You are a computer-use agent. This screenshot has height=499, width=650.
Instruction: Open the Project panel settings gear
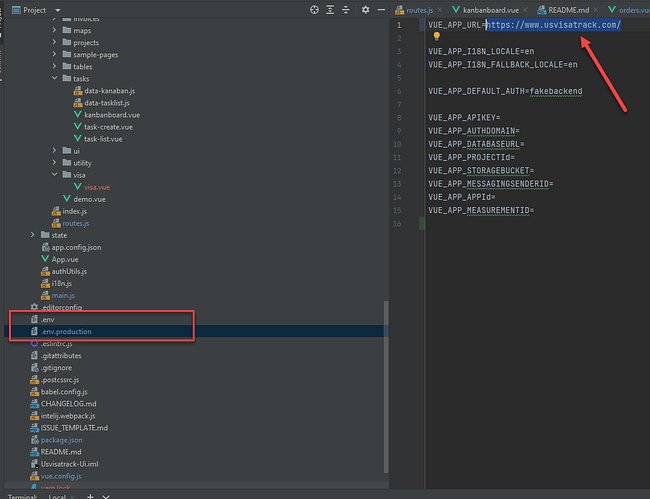pos(365,10)
